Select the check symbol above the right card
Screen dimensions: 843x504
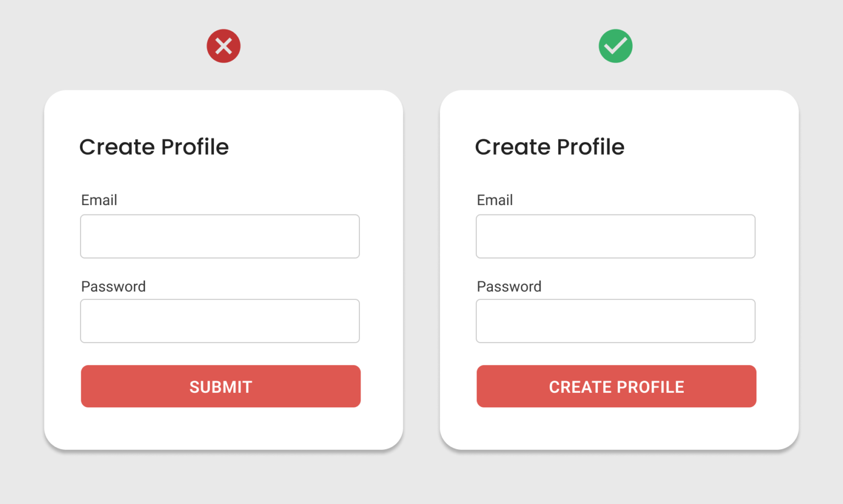pyautogui.click(x=615, y=46)
